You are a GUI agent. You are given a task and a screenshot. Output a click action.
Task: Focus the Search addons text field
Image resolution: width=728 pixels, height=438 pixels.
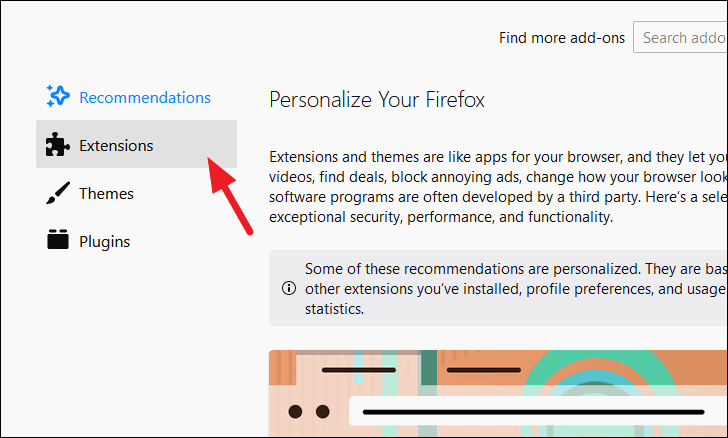[681, 37]
